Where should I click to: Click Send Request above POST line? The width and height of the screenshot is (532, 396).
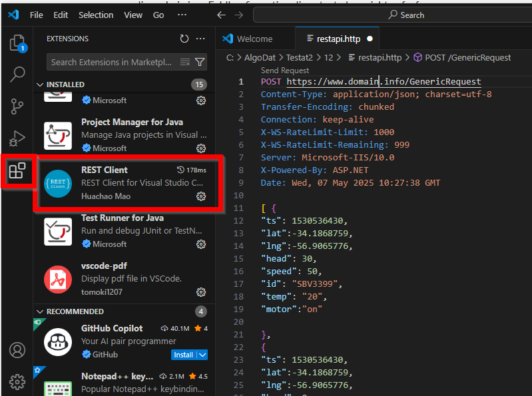click(x=285, y=70)
